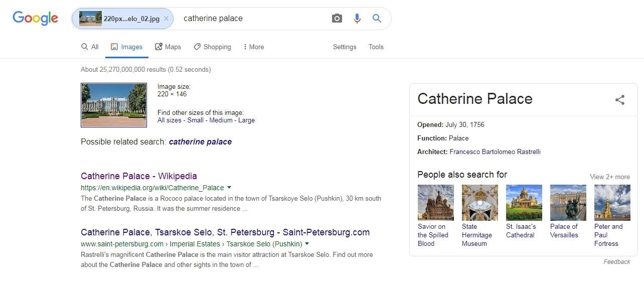Expand the More menu
Image resolution: width=644 pixels, height=282 pixels.
(x=253, y=47)
